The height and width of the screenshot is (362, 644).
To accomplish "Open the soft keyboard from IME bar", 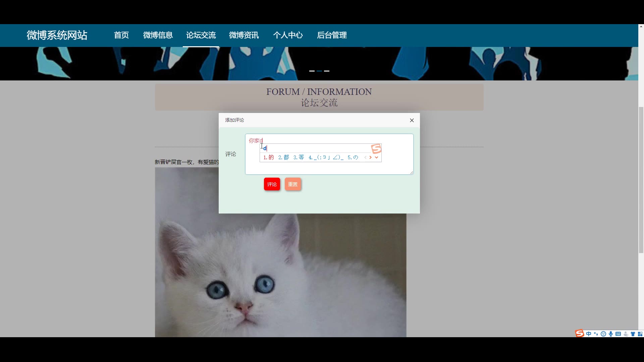I will [618, 334].
